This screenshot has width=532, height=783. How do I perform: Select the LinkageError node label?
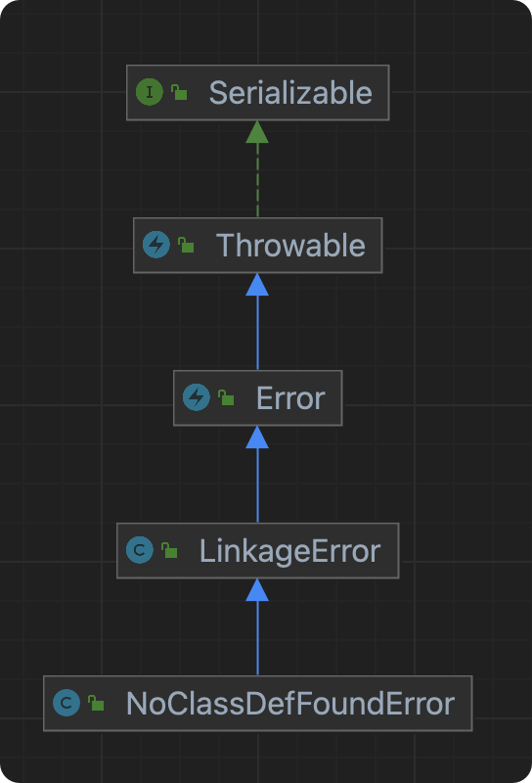click(x=289, y=551)
